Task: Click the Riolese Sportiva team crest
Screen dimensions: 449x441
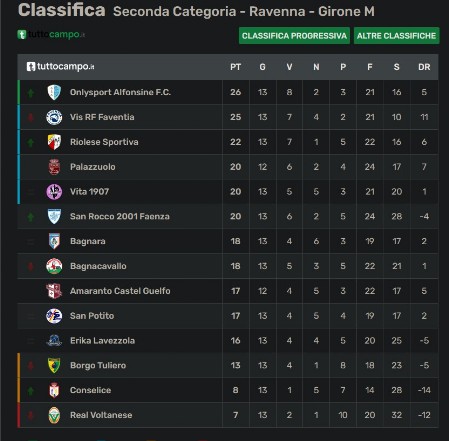Action: pyautogui.click(x=54, y=142)
